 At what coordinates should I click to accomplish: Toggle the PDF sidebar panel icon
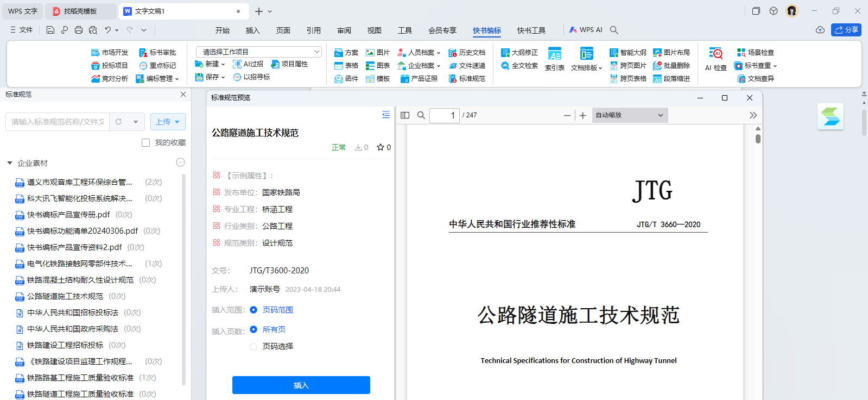[x=405, y=115]
